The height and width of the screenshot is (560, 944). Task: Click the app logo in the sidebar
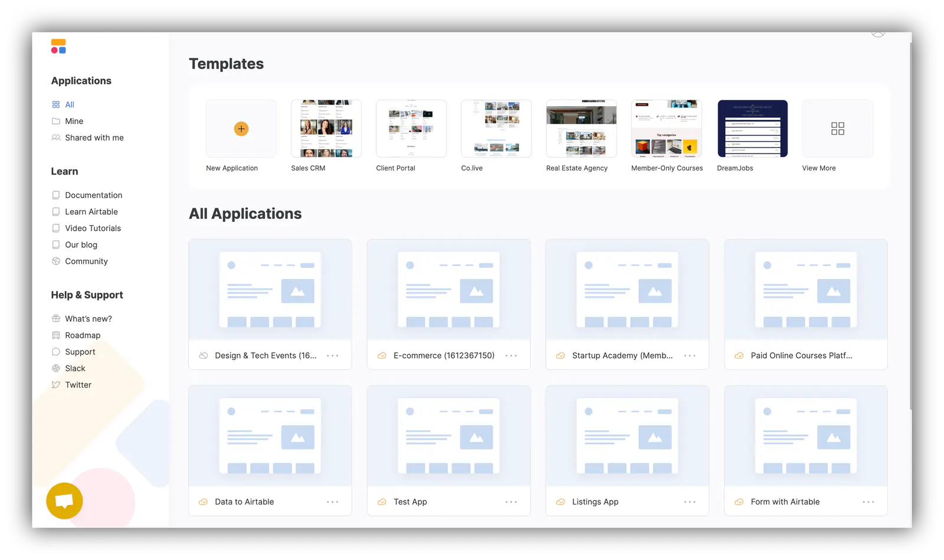coord(58,46)
